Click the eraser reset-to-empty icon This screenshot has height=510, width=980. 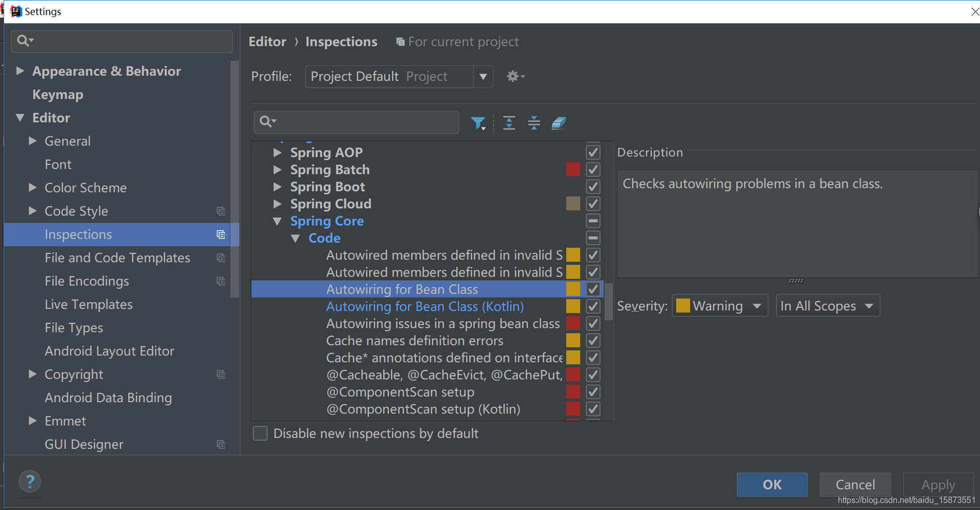coord(558,123)
